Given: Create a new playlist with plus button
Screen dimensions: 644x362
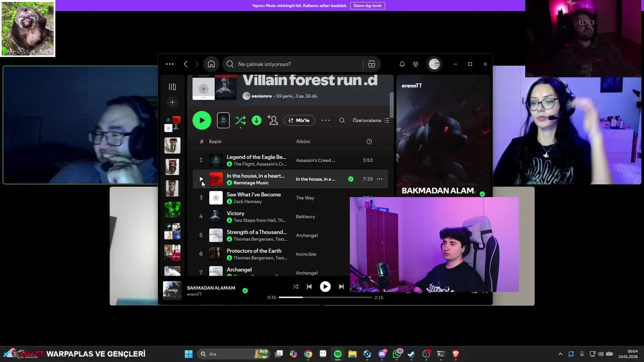Looking at the screenshot, I should [172, 102].
